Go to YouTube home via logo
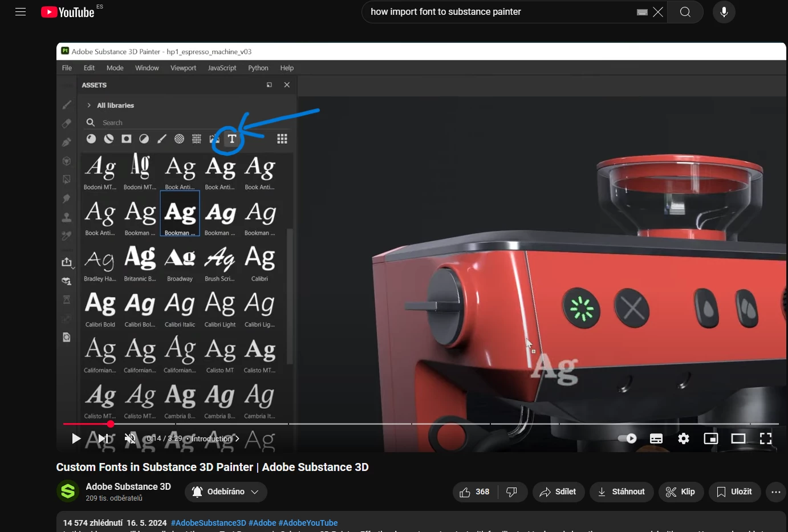The width and height of the screenshot is (788, 532). click(68, 12)
